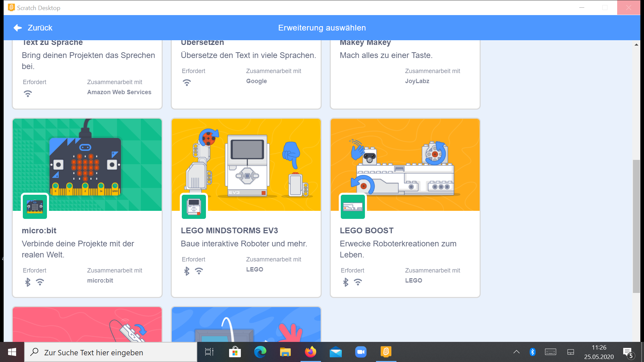
Task: Click 'Amazon Web Services' collaborator text
Action: click(x=119, y=92)
